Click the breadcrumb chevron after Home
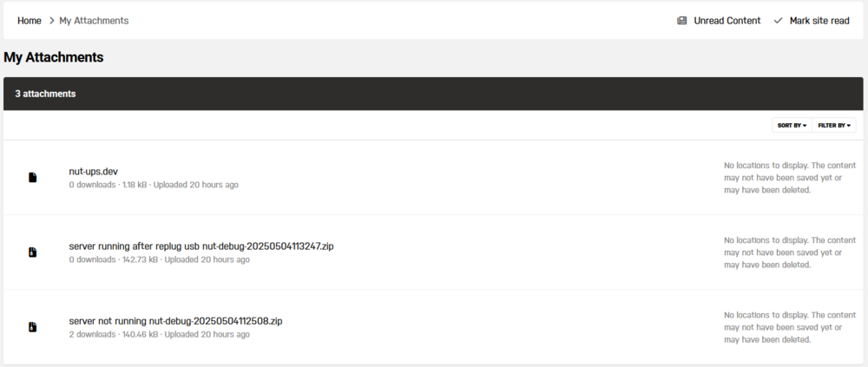Screen dimensions: 868x367 coord(51,21)
